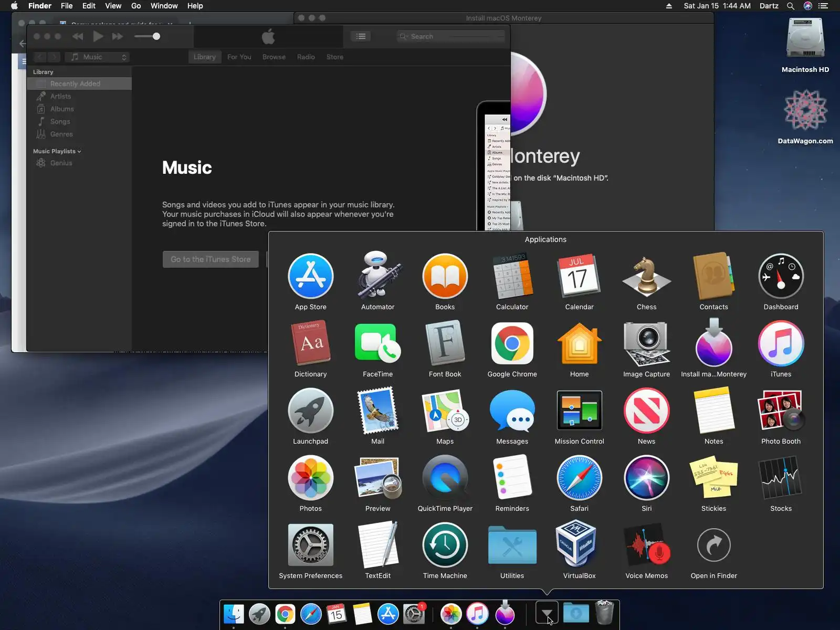
Task: Open TextEdit from the Applications stack
Action: [x=377, y=545]
